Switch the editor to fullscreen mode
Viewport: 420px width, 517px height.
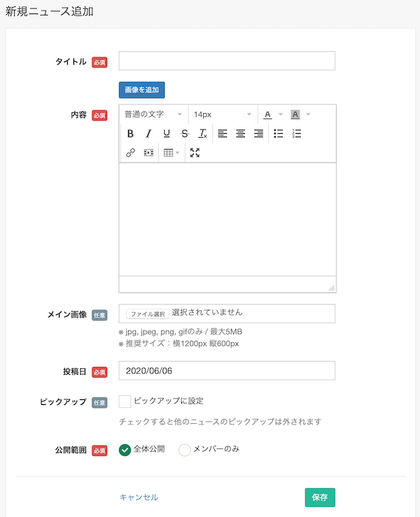click(195, 153)
